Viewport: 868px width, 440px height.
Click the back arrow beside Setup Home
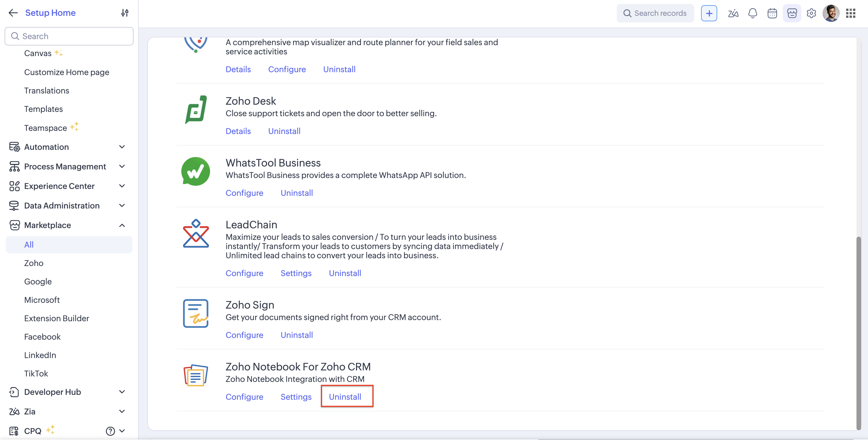pos(13,13)
